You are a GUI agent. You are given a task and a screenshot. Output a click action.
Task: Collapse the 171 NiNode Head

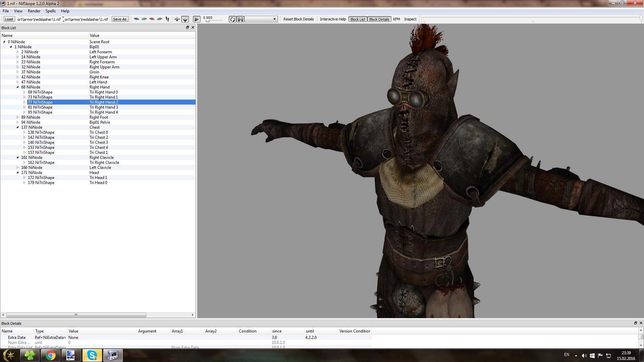[17, 173]
